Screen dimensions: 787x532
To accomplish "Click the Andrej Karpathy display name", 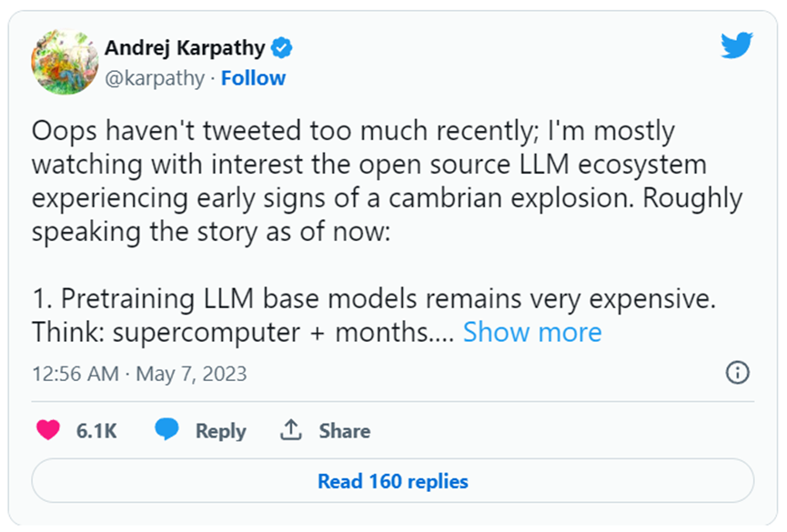I will pyautogui.click(x=185, y=49).
